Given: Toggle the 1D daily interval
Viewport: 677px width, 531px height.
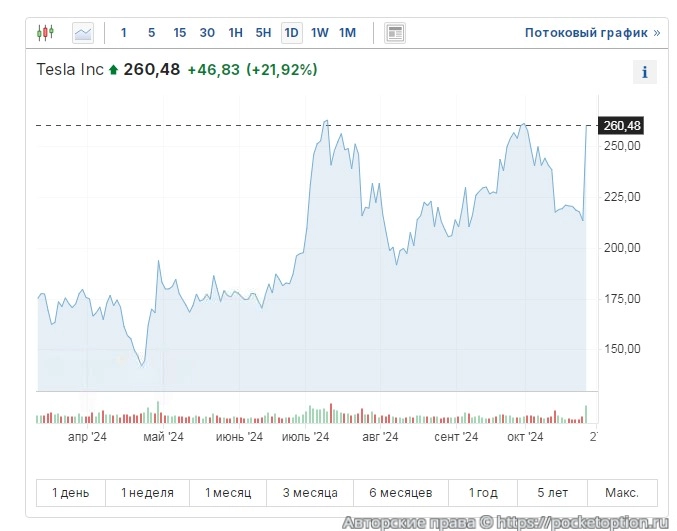Looking at the screenshot, I should tap(292, 33).
